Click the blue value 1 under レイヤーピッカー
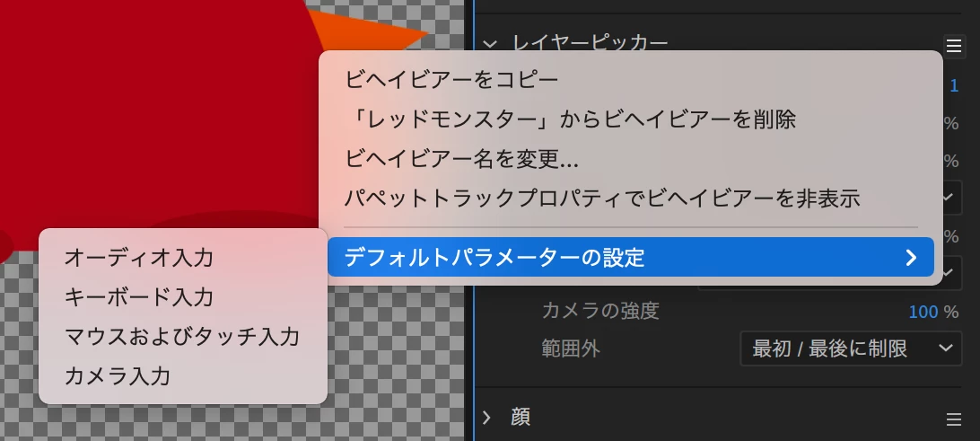This screenshot has width=980, height=441. pos(954,85)
